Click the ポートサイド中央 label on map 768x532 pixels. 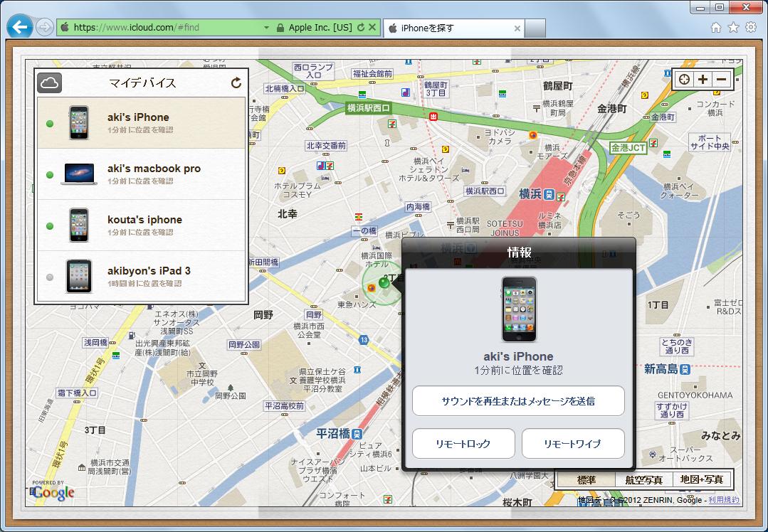tap(710, 142)
